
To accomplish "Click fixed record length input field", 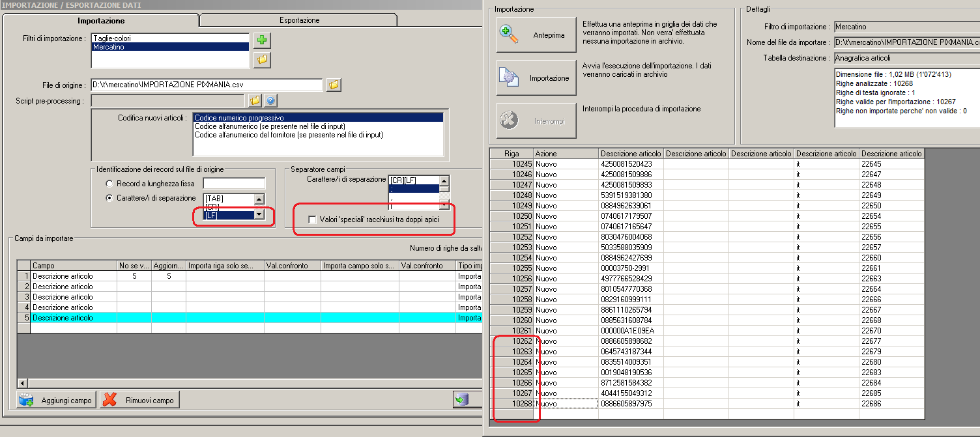I will coord(234,184).
